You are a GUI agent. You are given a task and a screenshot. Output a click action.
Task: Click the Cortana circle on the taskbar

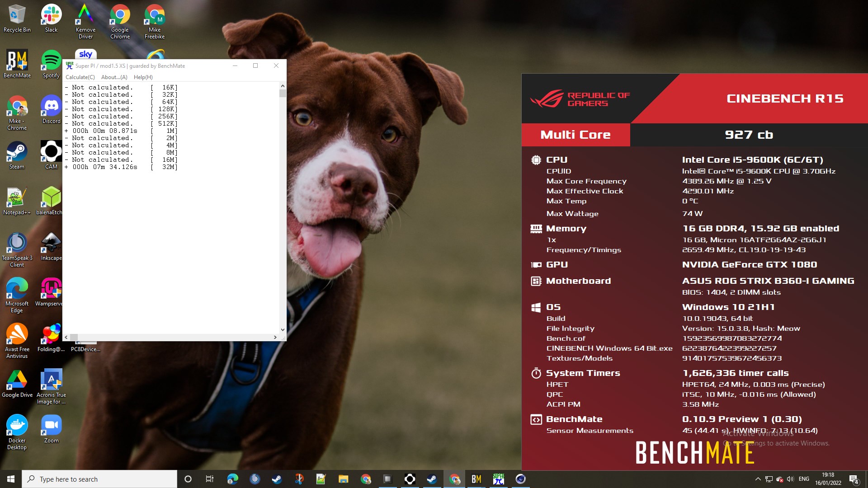pyautogui.click(x=188, y=479)
